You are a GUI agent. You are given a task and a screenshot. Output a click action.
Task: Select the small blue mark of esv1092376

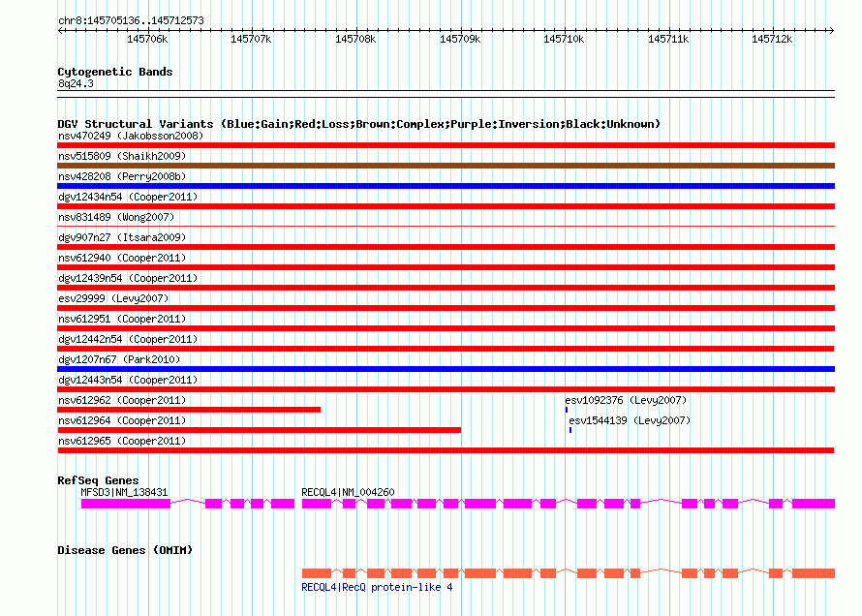tap(567, 410)
